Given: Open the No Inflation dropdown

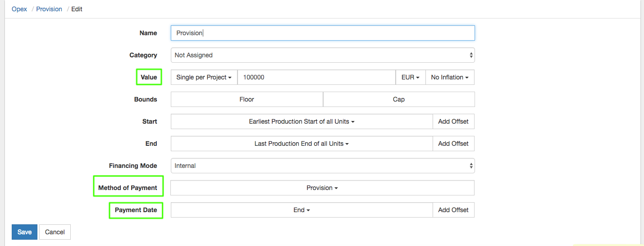Looking at the screenshot, I should pos(449,77).
